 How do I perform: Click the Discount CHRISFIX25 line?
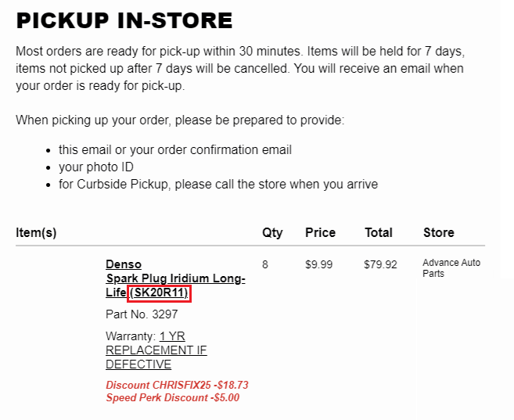177,385
